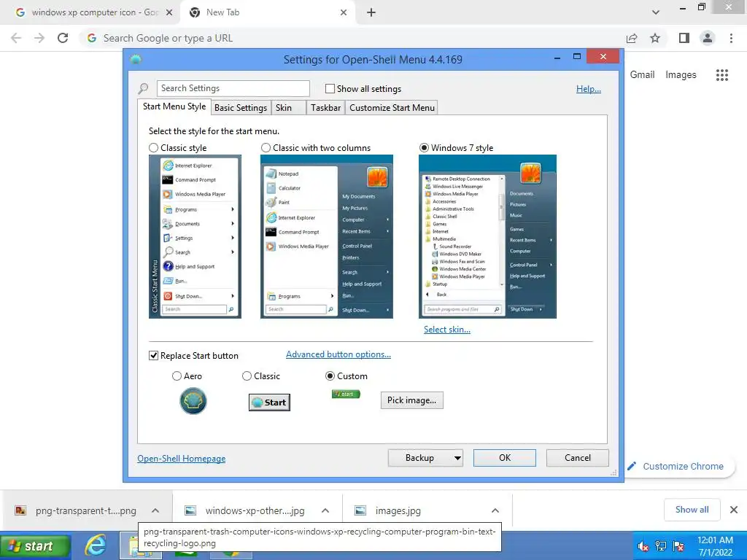747x560 pixels.
Task: Click the Action Center flag tray icon
Action: [679, 546]
